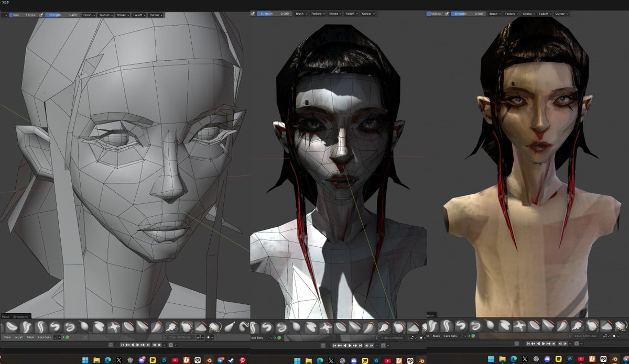Click the Color Attributes selector
Screen dimensions: 629x364
tap(180, 337)
